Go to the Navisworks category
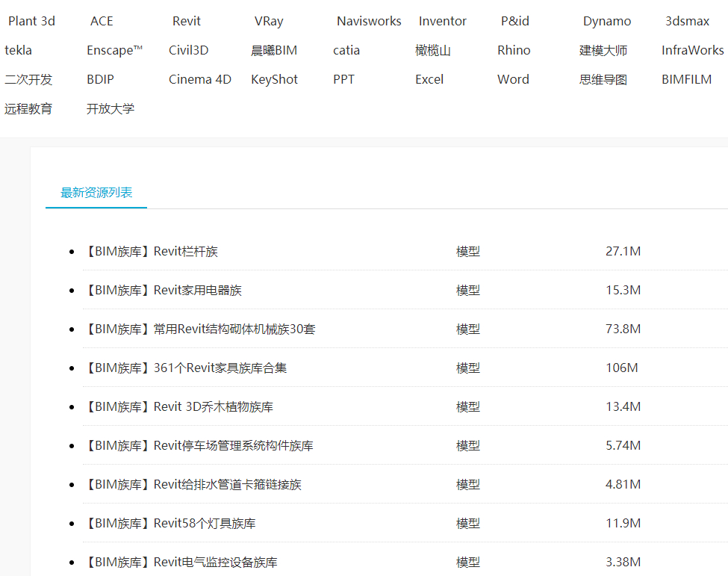728x576 pixels. 369,21
